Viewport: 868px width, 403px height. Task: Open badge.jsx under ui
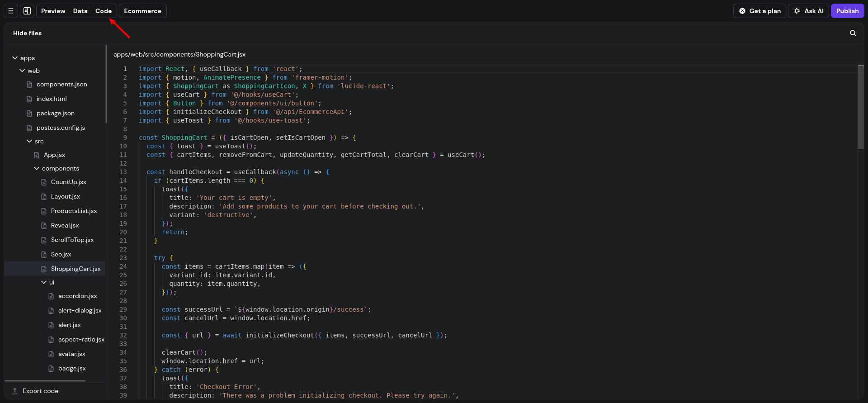[x=72, y=369]
